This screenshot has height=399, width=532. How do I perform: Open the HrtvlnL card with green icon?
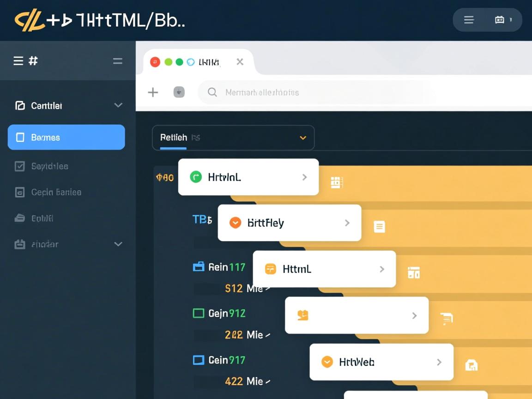(248, 177)
